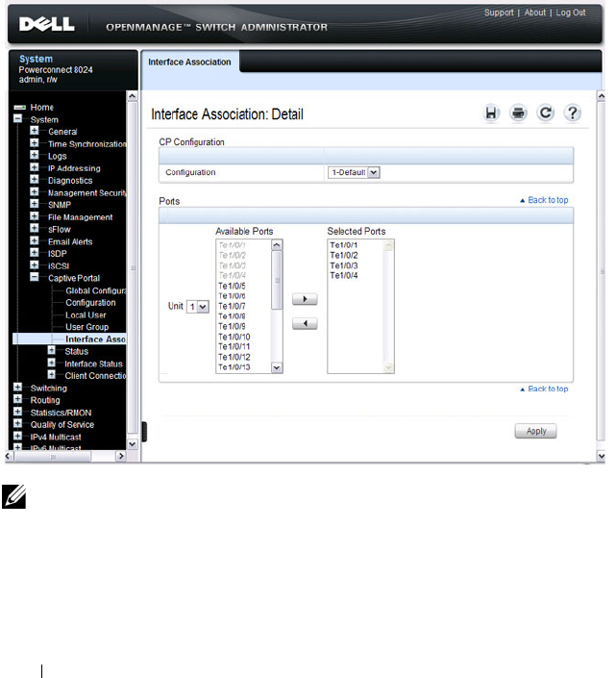Open Local User tree item
616x678 pixels.
(86, 315)
